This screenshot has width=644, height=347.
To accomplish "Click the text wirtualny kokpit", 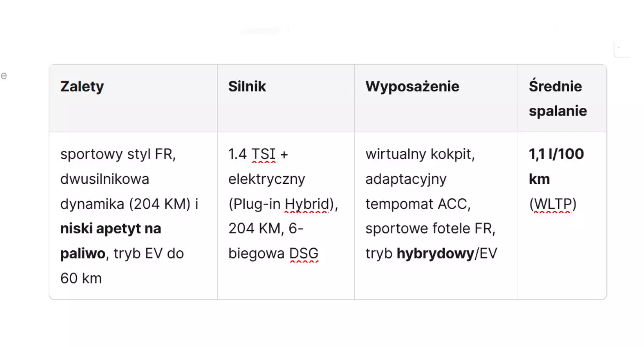I will tap(420, 154).
